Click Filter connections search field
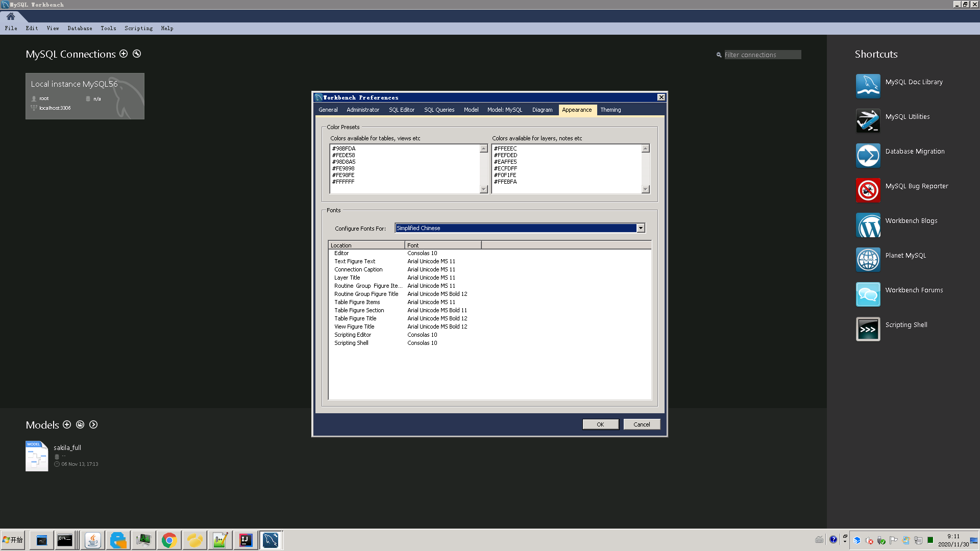 pyautogui.click(x=763, y=55)
